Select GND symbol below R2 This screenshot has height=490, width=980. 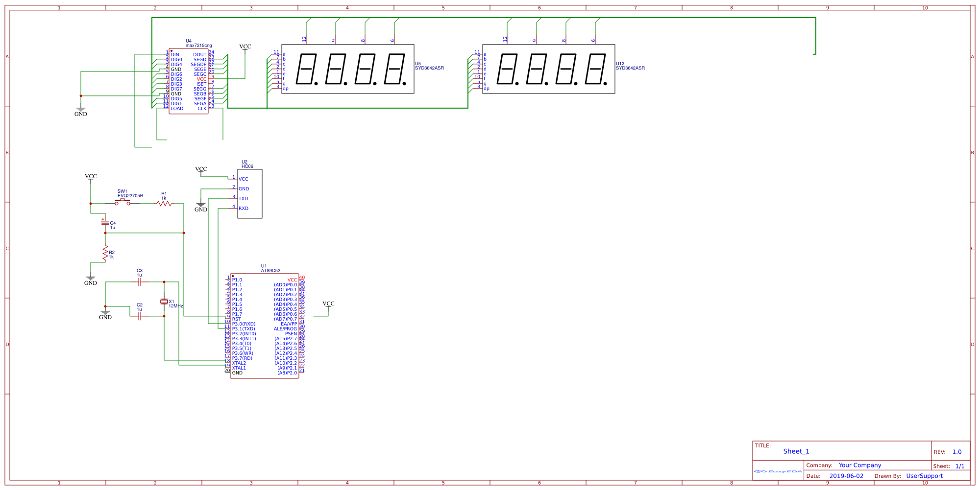click(x=91, y=280)
